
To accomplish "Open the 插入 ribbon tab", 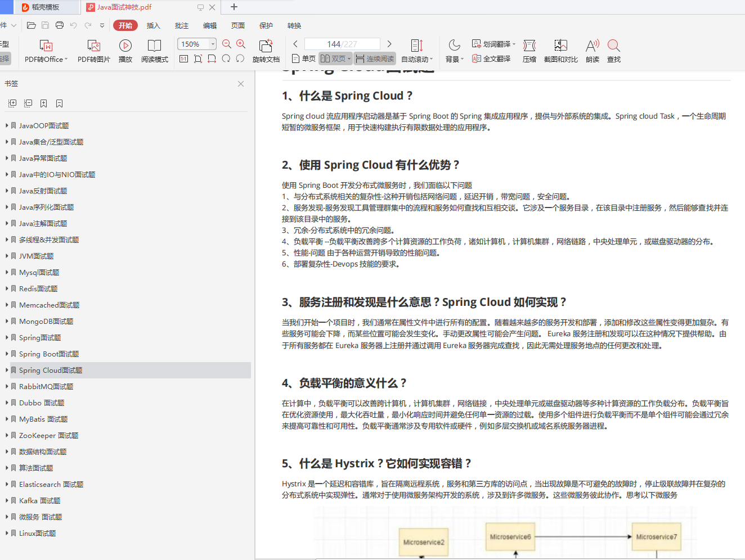I will pos(154,25).
